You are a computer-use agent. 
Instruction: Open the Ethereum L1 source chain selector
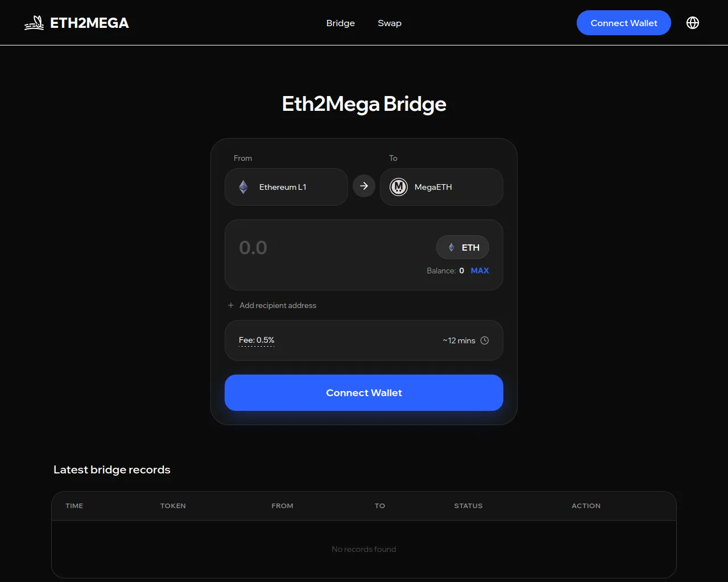tap(286, 187)
